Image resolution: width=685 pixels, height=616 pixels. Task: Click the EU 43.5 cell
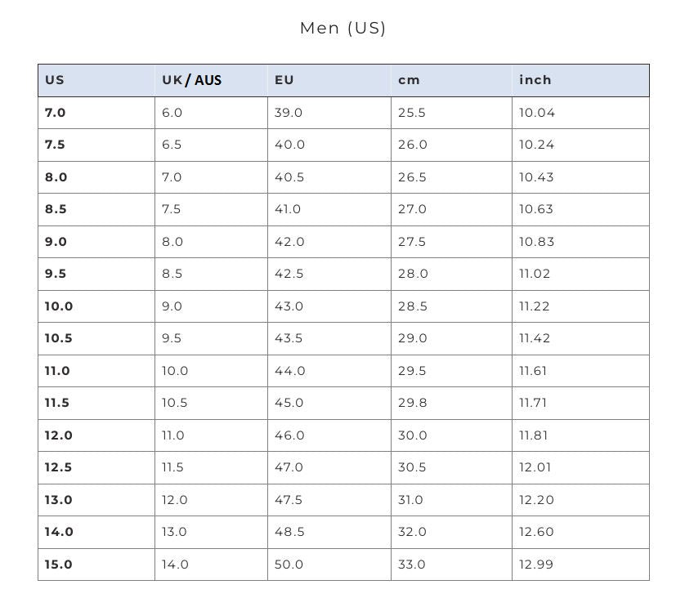click(289, 338)
